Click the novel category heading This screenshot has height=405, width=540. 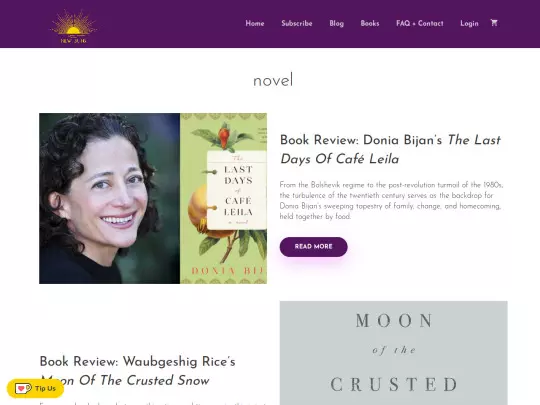click(273, 81)
